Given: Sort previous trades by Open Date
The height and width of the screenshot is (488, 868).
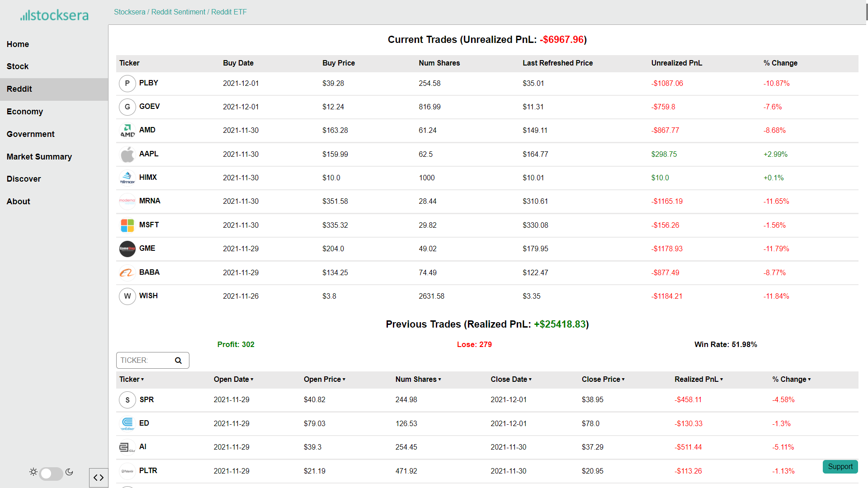Looking at the screenshot, I should click(233, 380).
